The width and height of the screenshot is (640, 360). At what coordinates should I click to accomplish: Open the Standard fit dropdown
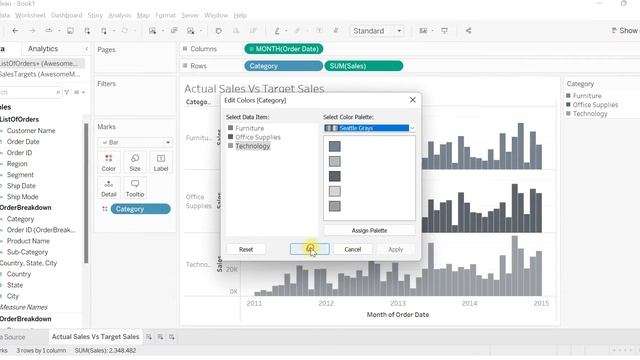tap(377, 31)
